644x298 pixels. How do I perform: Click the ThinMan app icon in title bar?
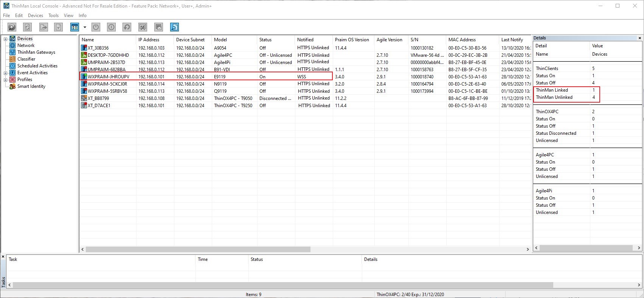[6, 6]
